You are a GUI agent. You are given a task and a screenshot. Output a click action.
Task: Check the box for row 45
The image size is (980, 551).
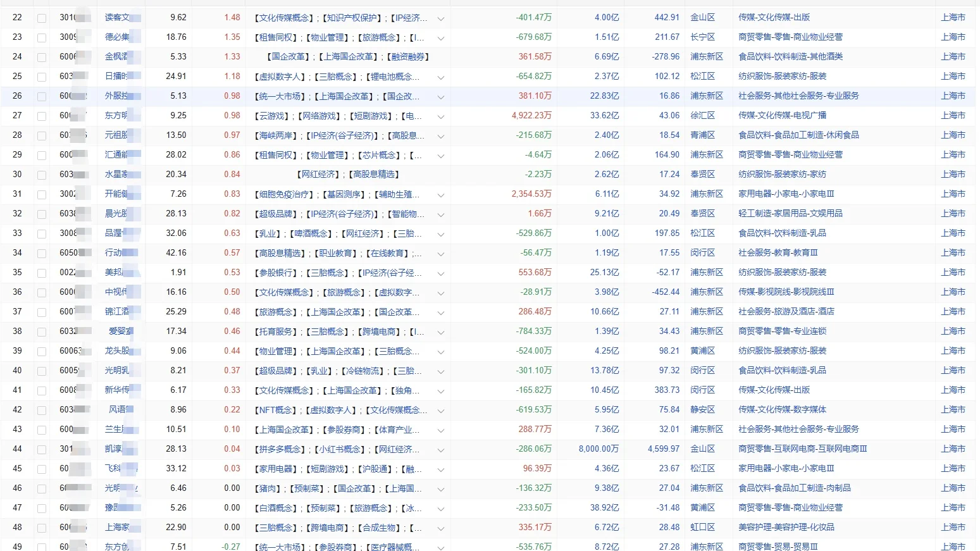[x=42, y=469]
